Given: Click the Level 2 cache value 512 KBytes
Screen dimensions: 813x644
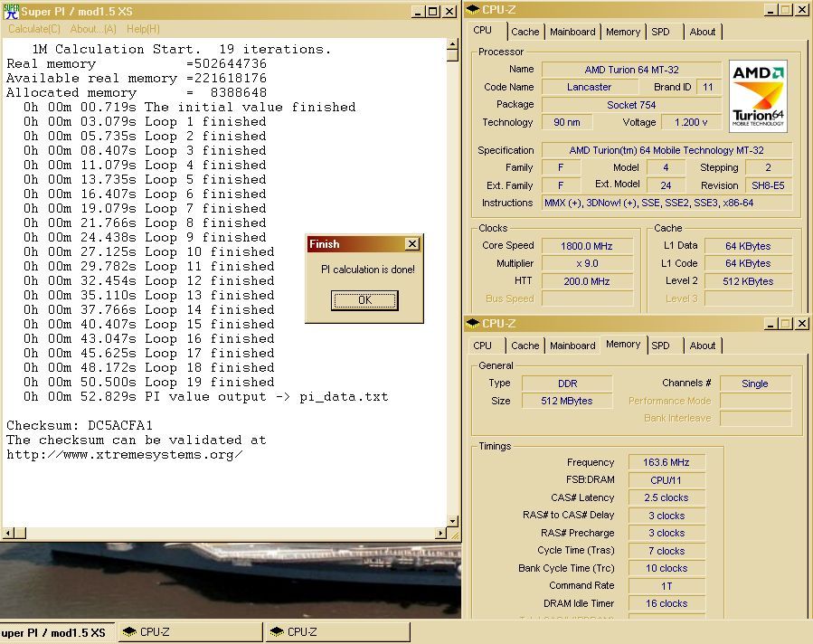Looking at the screenshot, I should click(x=748, y=281).
